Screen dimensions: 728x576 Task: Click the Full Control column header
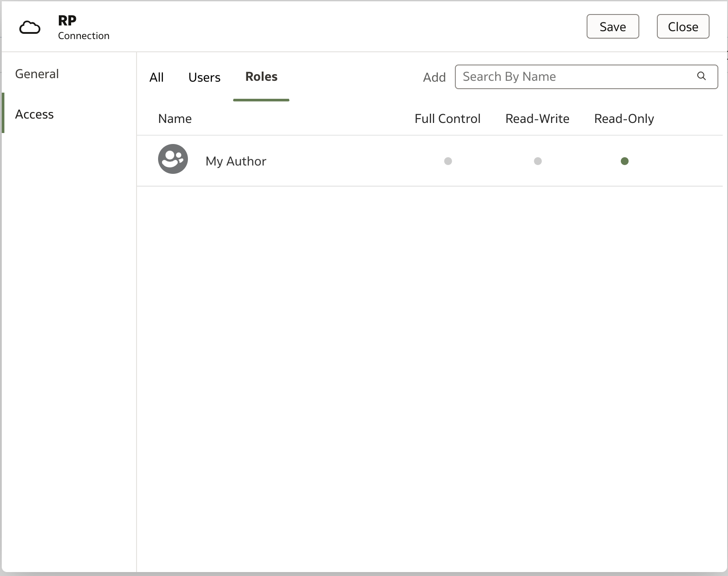coord(447,119)
